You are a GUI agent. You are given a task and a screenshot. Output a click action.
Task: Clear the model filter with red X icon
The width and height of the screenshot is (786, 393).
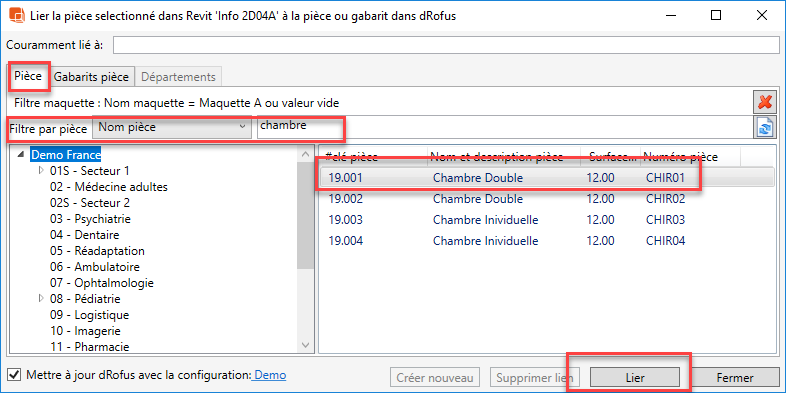(x=765, y=103)
